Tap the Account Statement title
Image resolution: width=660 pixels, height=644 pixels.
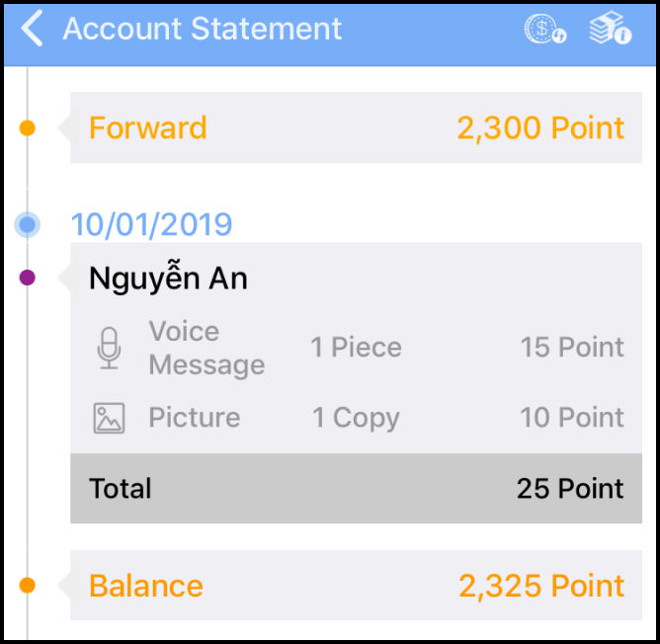[x=202, y=29]
